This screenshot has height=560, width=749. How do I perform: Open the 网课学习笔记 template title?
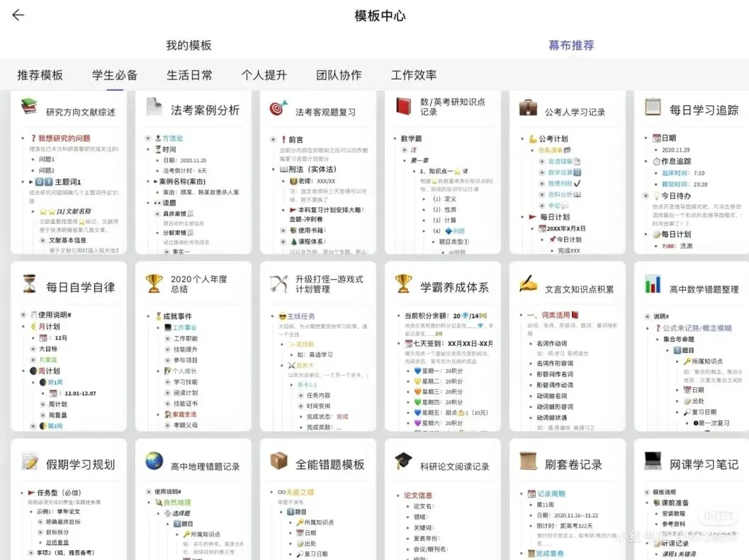[704, 464]
